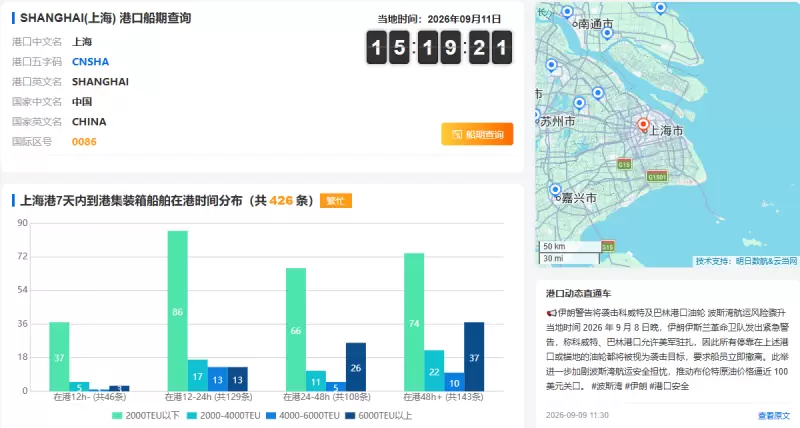Click the CHINA country name value
The image size is (800, 428).
[x=89, y=122]
